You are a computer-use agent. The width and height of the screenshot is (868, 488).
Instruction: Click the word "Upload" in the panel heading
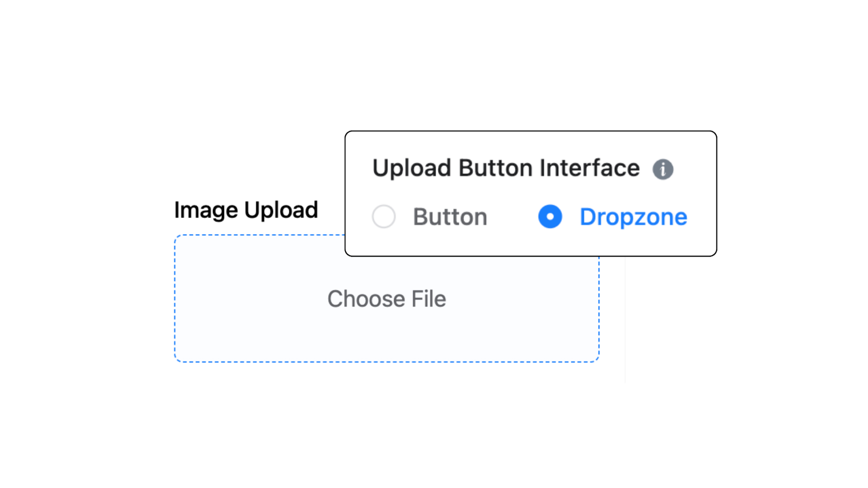click(x=412, y=168)
